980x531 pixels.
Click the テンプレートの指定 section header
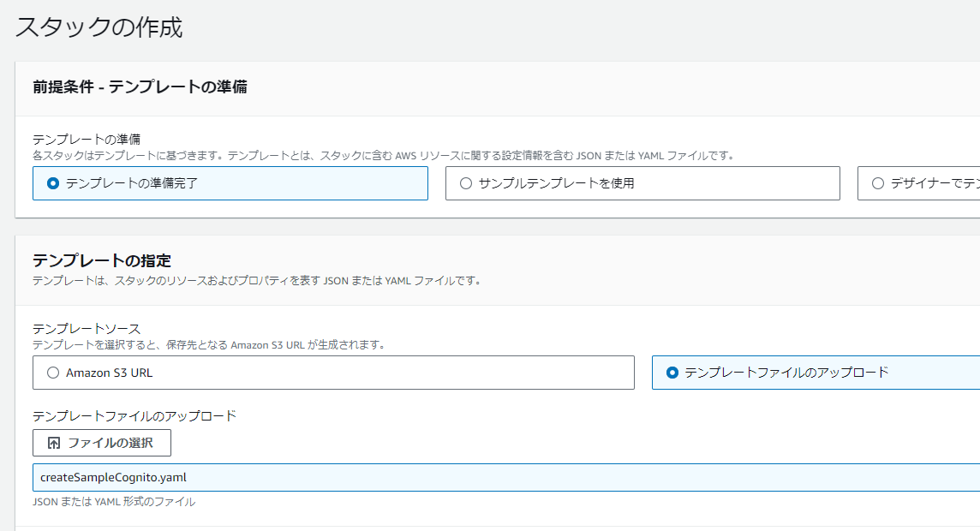tap(102, 260)
